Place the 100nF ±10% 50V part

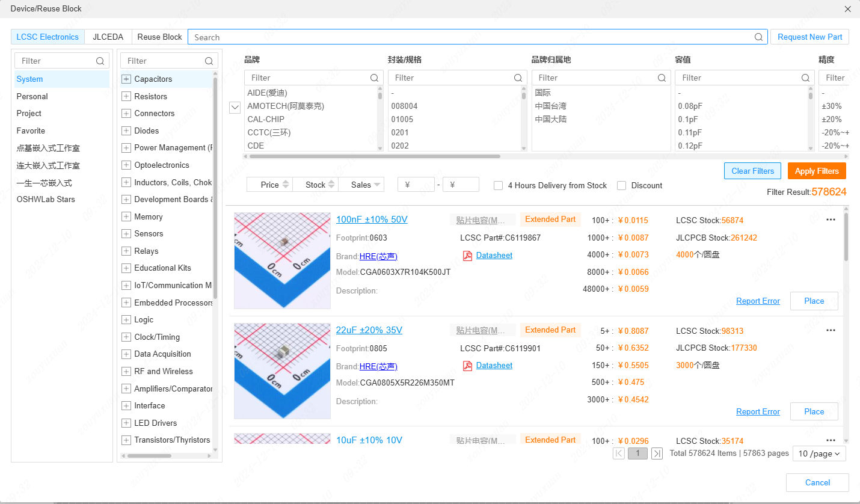(814, 301)
